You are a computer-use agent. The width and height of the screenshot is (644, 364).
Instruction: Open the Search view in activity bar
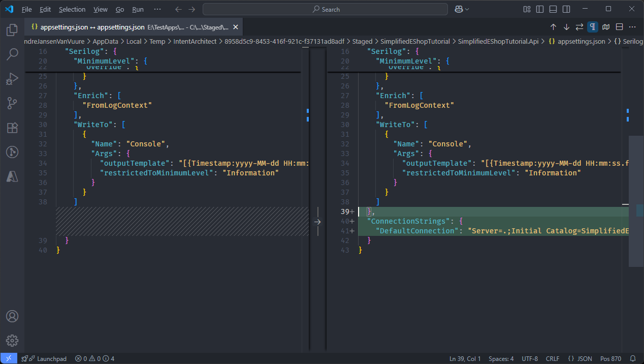(x=12, y=54)
